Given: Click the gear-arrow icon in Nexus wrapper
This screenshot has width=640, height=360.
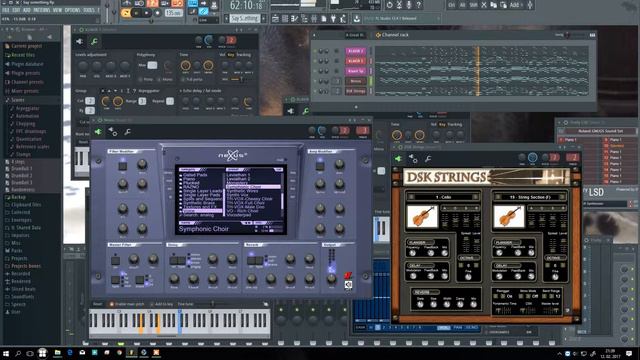Looking at the screenshot, I should [113, 132].
